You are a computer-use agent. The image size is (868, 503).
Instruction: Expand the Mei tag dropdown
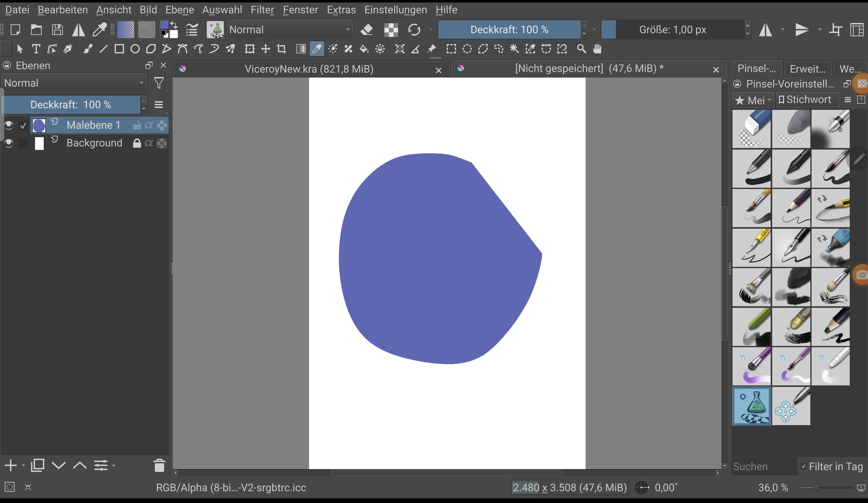coord(753,100)
